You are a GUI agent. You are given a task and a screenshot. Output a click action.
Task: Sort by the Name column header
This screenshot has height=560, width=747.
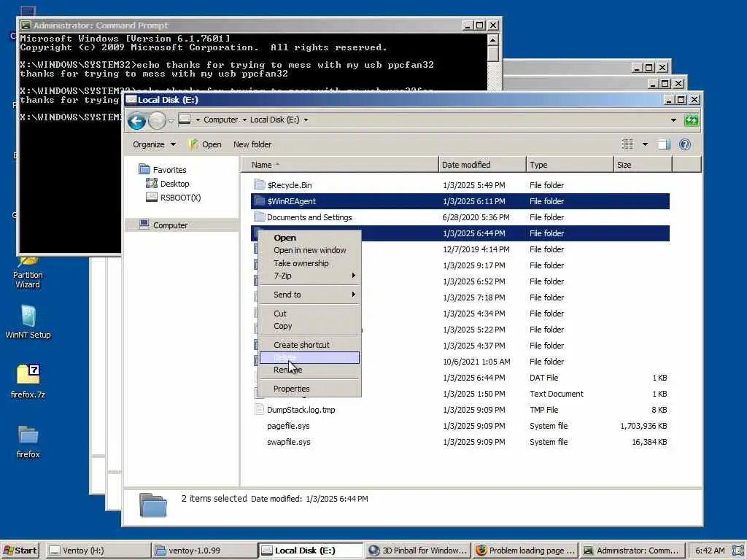point(340,165)
